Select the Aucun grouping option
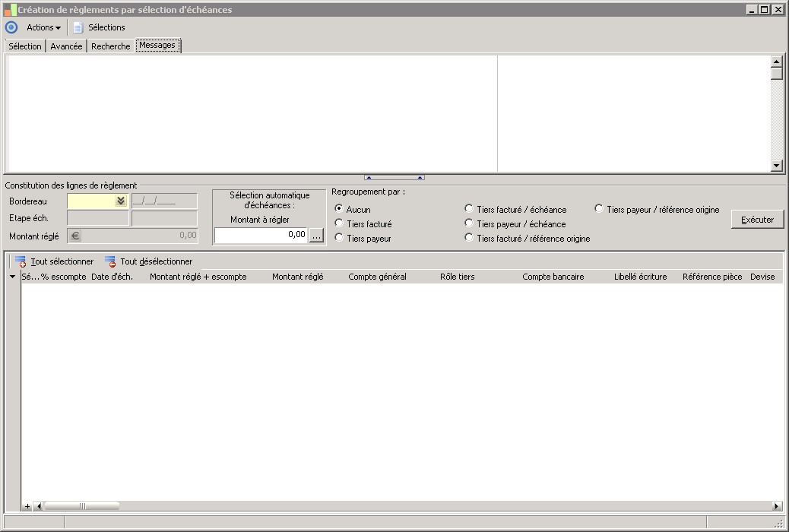The image size is (789, 532). tap(339, 208)
